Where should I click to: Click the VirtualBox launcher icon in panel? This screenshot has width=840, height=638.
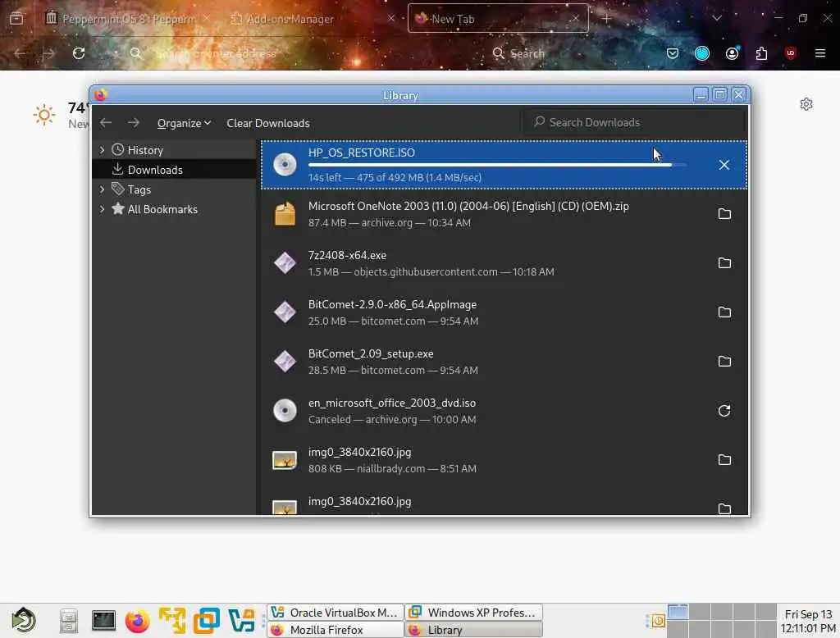click(241, 621)
